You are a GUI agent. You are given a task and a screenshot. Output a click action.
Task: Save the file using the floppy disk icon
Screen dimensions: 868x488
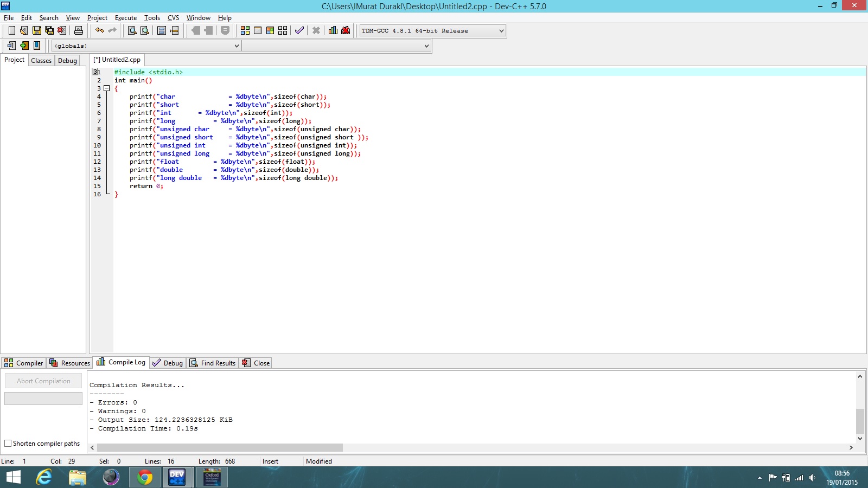click(x=37, y=30)
